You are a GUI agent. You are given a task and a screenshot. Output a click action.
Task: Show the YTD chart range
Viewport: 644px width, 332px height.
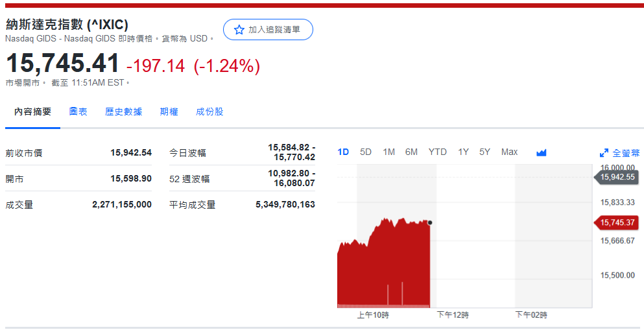[437, 152]
